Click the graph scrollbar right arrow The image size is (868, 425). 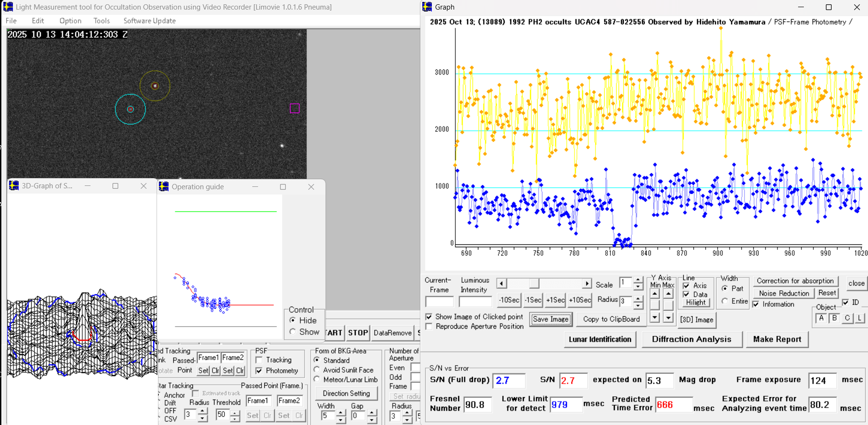click(587, 284)
